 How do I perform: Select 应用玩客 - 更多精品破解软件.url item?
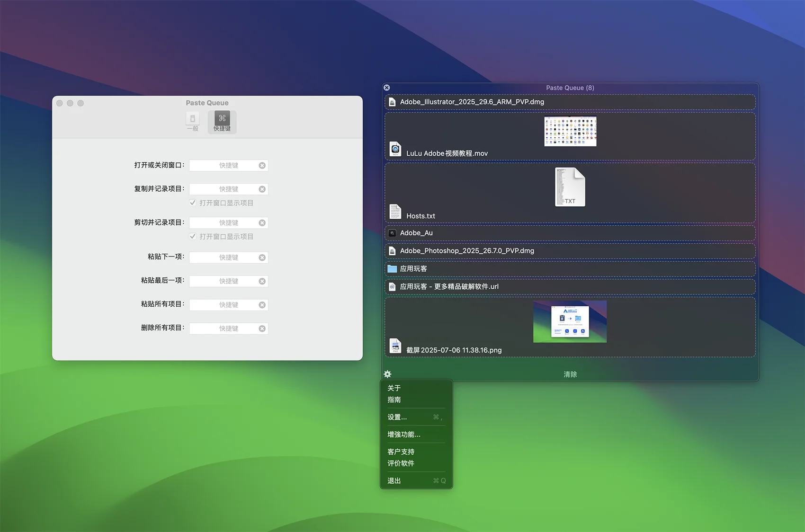tap(570, 287)
